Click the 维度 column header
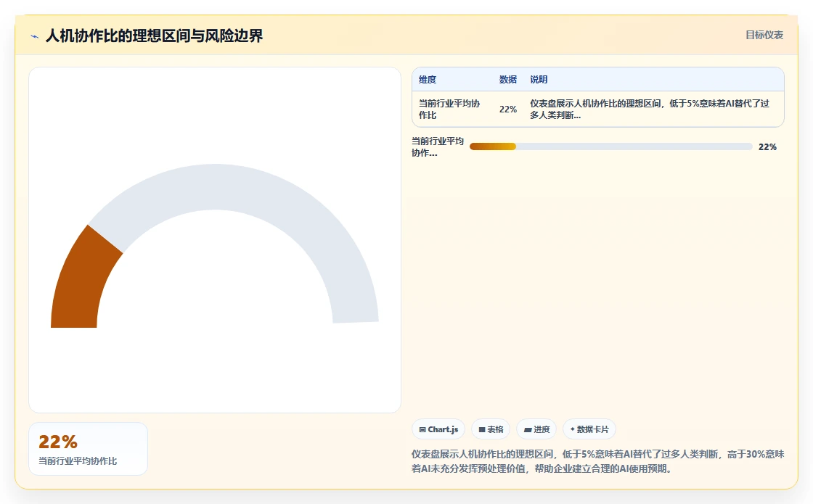Image resolution: width=813 pixels, height=504 pixels. [x=428, y=80]
